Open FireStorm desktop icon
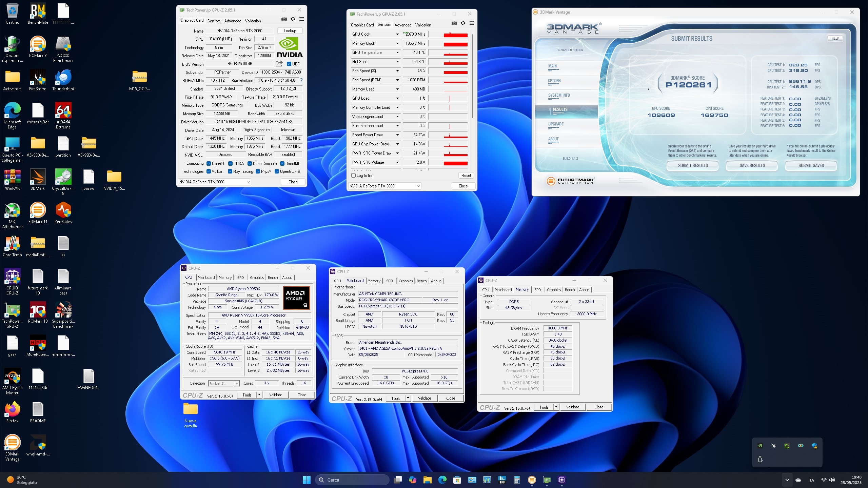This screenshot has width=868, height=488. coord(38,80)
